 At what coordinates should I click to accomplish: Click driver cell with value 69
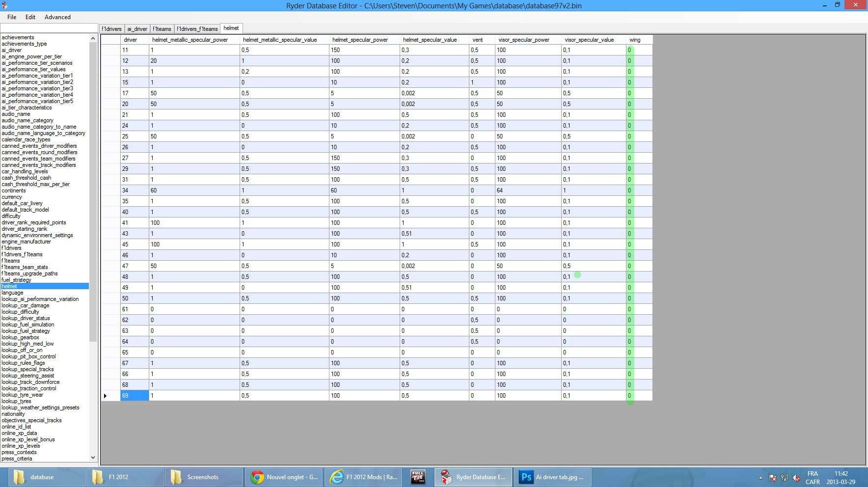[135, 396]
